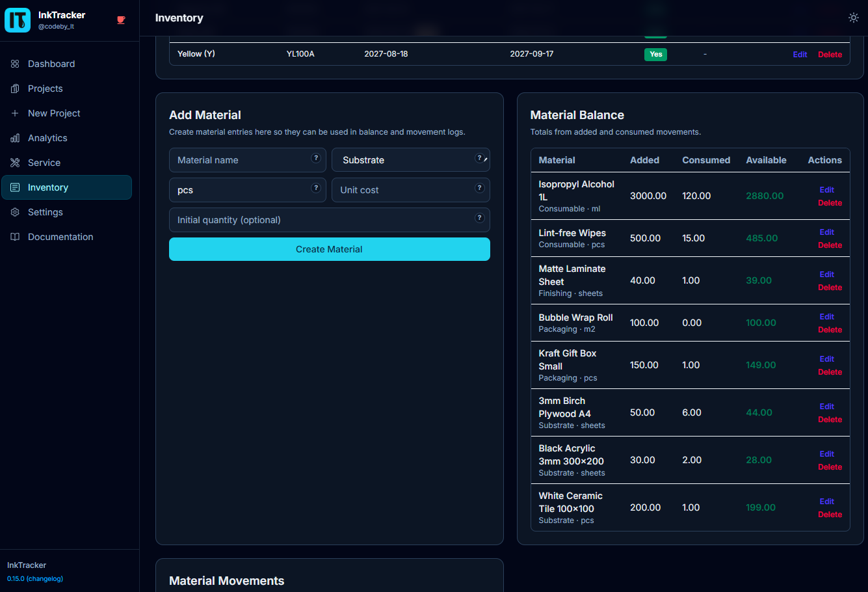Click the Material Movements heading
This screenshot has height=592, width=868.
[227, 581]
